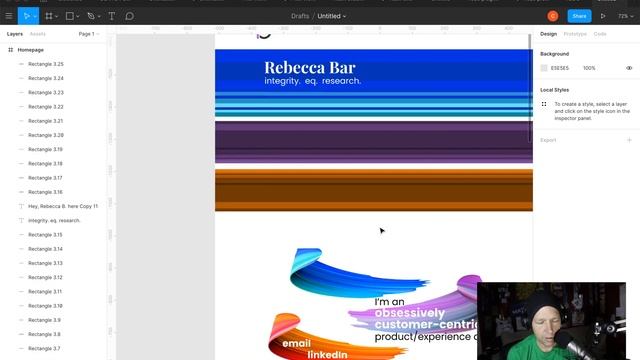Click the Rebecca Bar heading on canvas

310,67
